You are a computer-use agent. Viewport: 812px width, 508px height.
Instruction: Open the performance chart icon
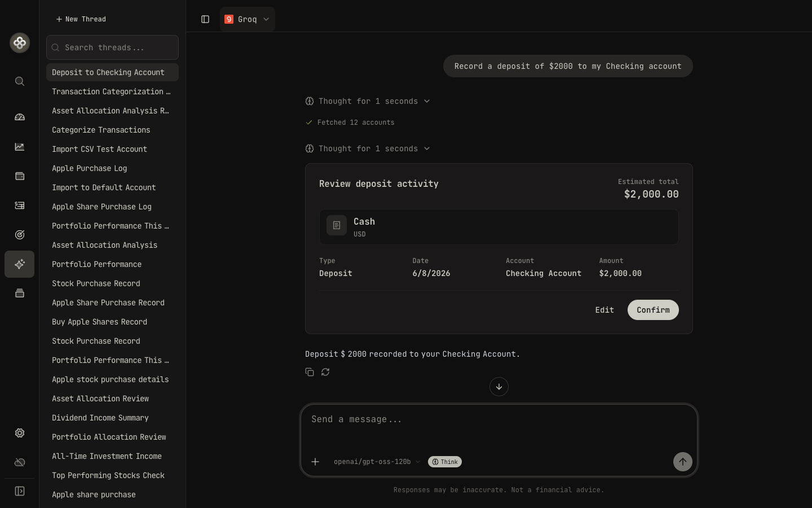[20, 147]
